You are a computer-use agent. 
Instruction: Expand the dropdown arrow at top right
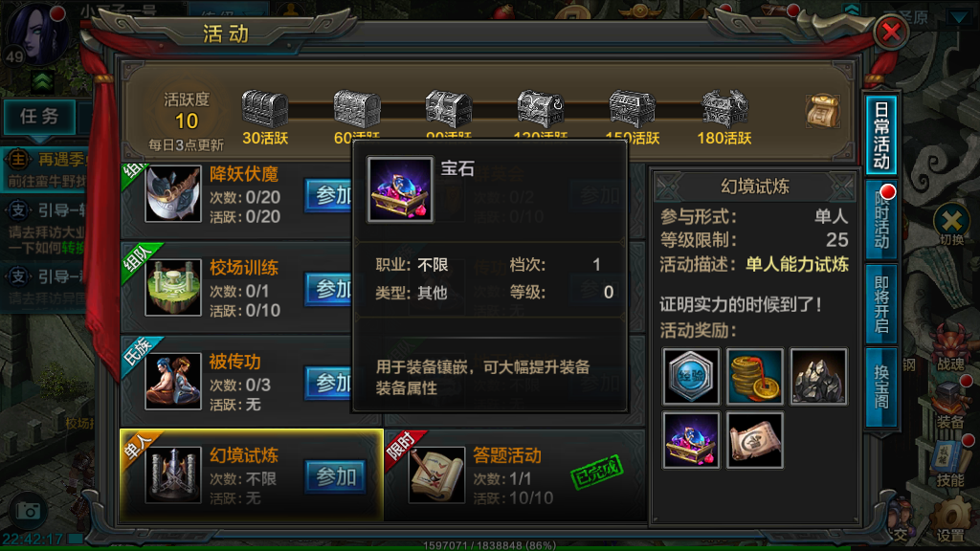(x=959, y=17)
